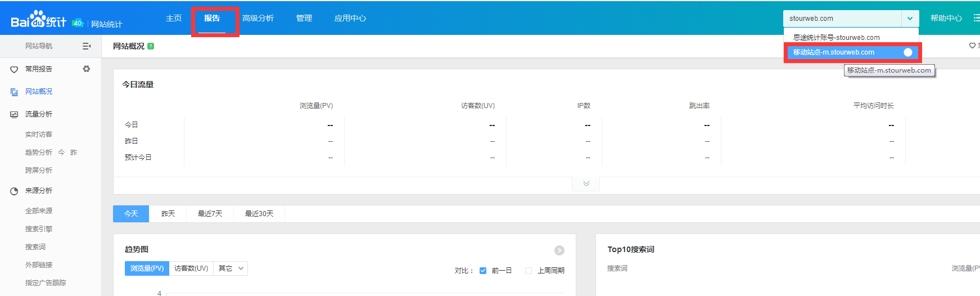The width and height of the screenshot is (980, 296).
Task: Collapse the 网站导航 sidebar with the fold icon
Action: (x=87, y=46)
